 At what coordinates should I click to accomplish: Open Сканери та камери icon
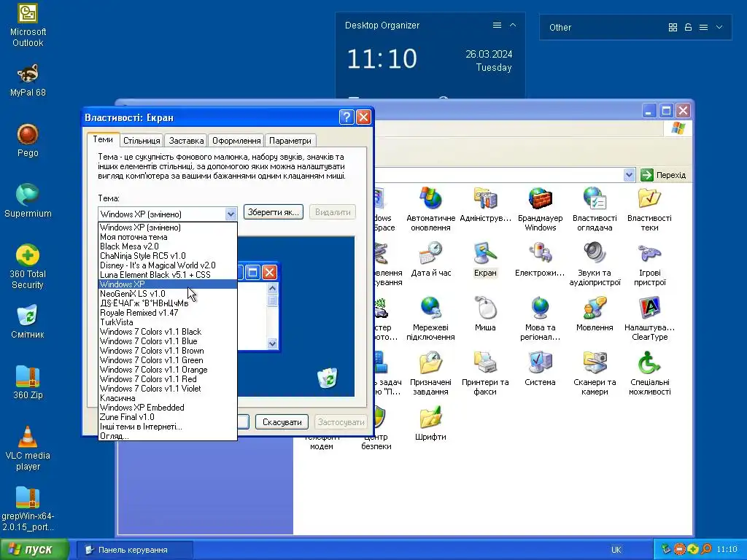tap(595, 374)
